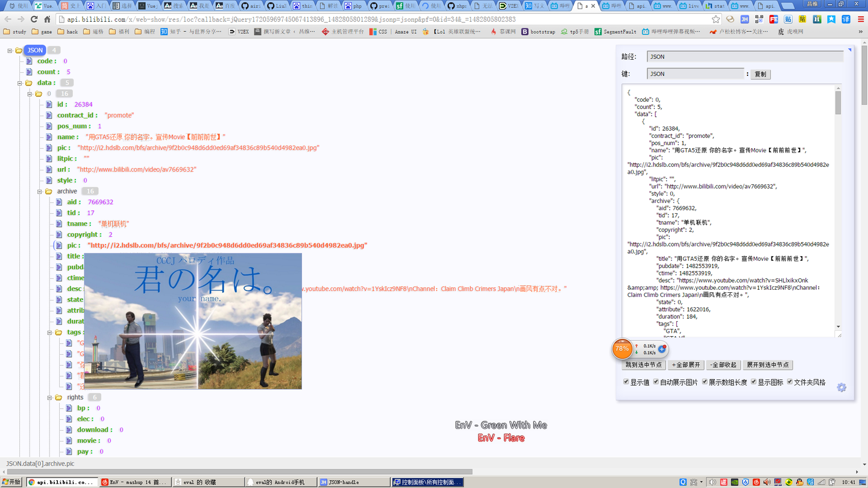Image resolution: width=868 pixels, height=488 pixels.
Task: Click the JSON-handle extension icon labeled JH
Action: (x=744, y=19)
